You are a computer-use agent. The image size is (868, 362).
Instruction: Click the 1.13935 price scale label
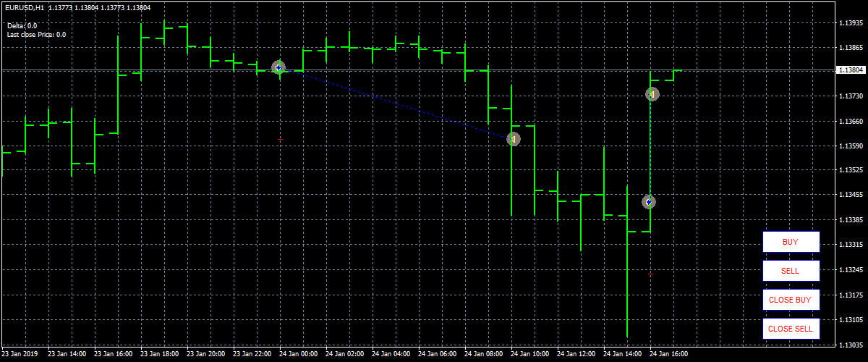tap(851, 23)
